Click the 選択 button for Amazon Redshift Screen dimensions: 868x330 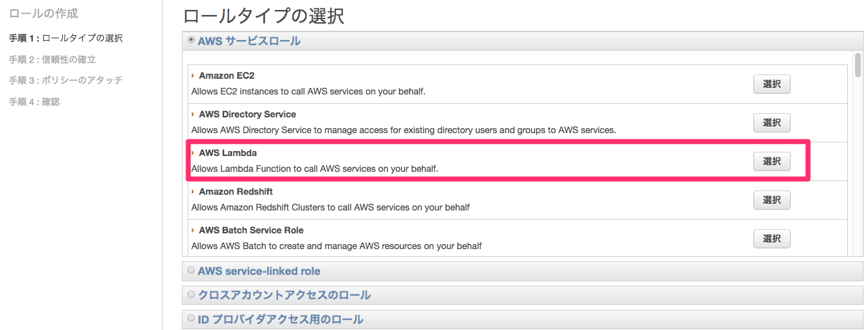pyautogui.click(x=771, y=200)
